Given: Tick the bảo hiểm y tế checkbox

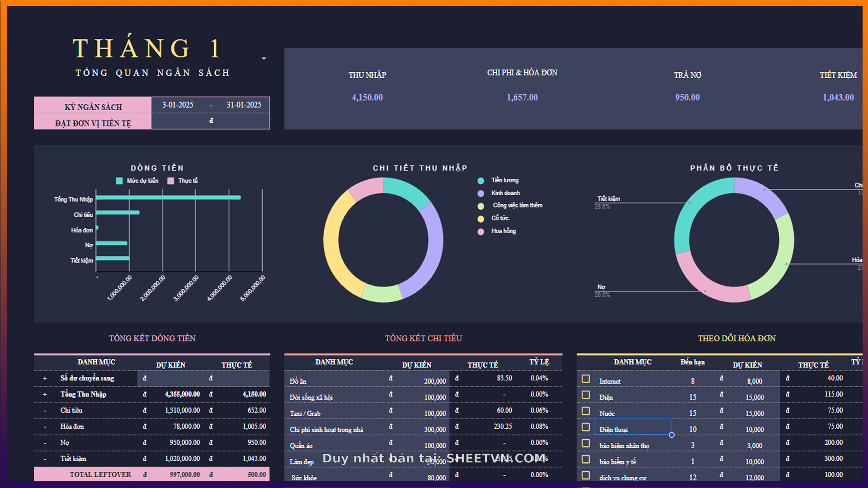Looking at the screenshot, I should tap(586, 459).
